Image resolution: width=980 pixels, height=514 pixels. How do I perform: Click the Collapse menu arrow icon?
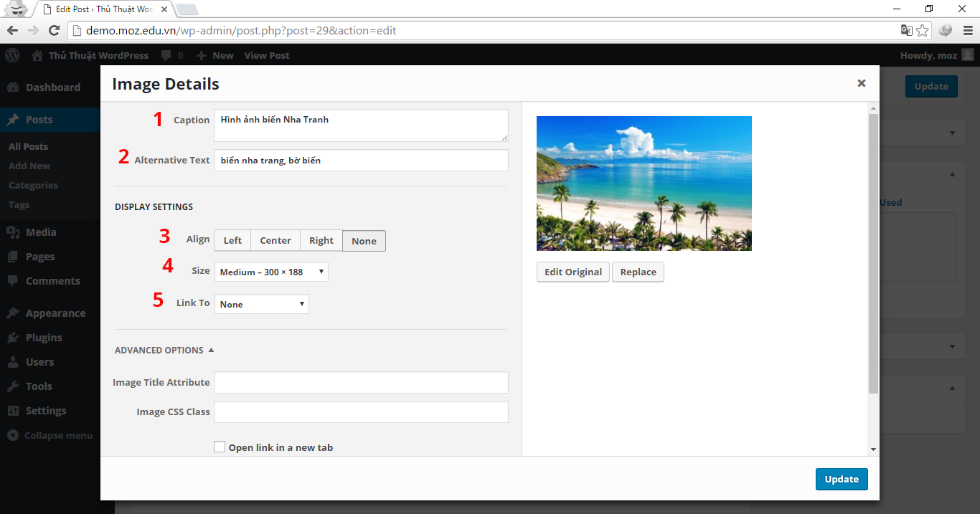[x=13, y=435]
